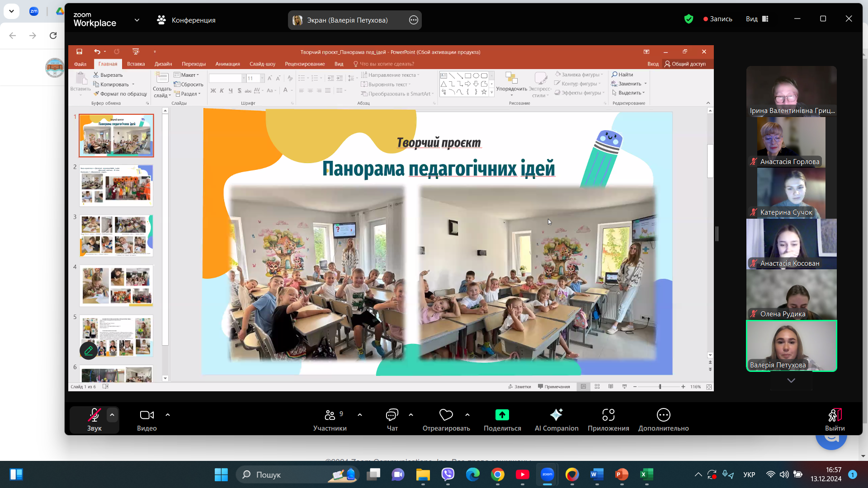The image size is (868, 488).
Task: Switch to normal view in status bar
Action: (x=584, y=387)
